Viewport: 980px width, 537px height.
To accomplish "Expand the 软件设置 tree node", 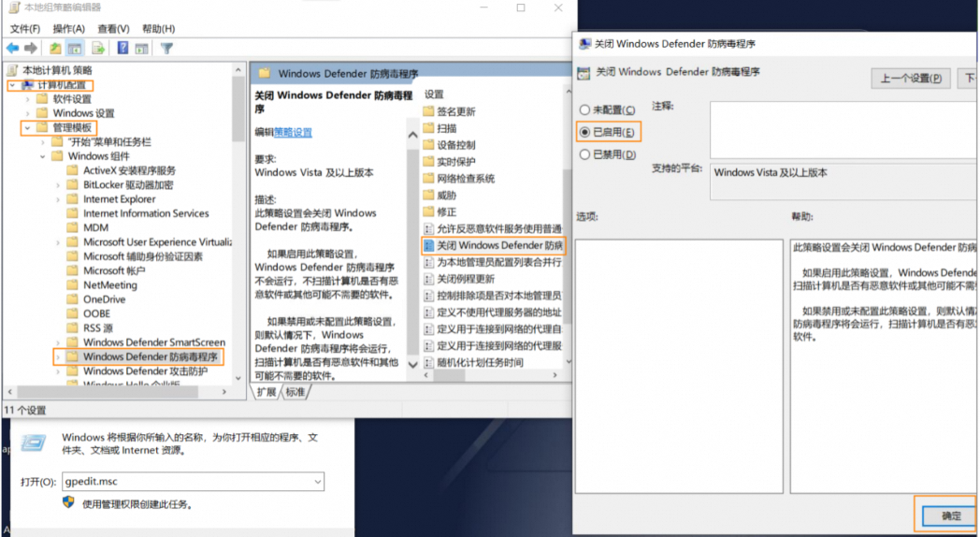I will 27,99.
